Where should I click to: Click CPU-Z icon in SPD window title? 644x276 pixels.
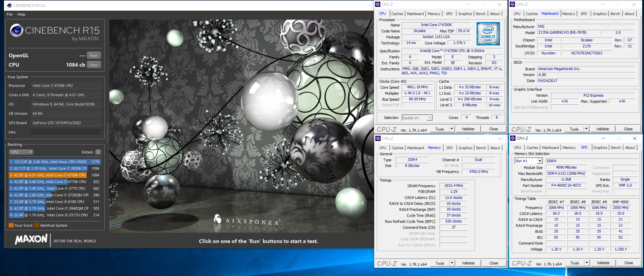[513, 138]
